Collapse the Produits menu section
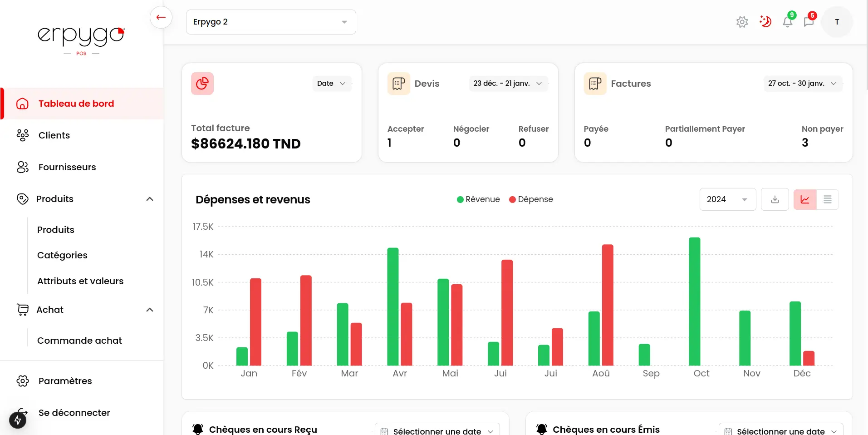This screenshot has width=868, height=435. tap(150, 199)
